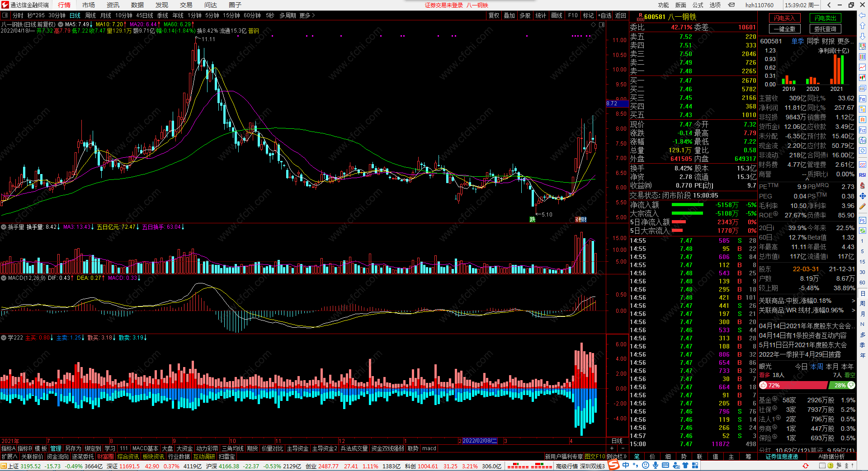Select the pencil drawing icon in right sidebar
Viewport: 868px width, 471px height.
863,206
